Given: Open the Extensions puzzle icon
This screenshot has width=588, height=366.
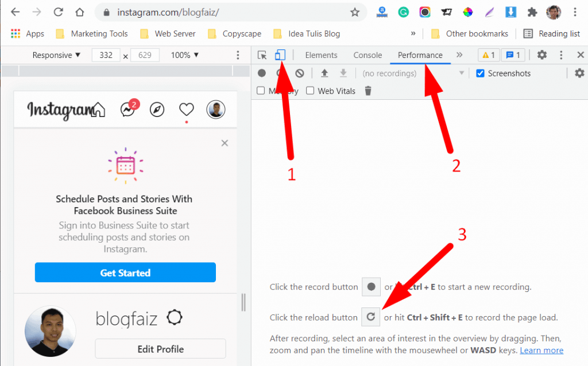Looking at the screenshot, I should 532,13.
